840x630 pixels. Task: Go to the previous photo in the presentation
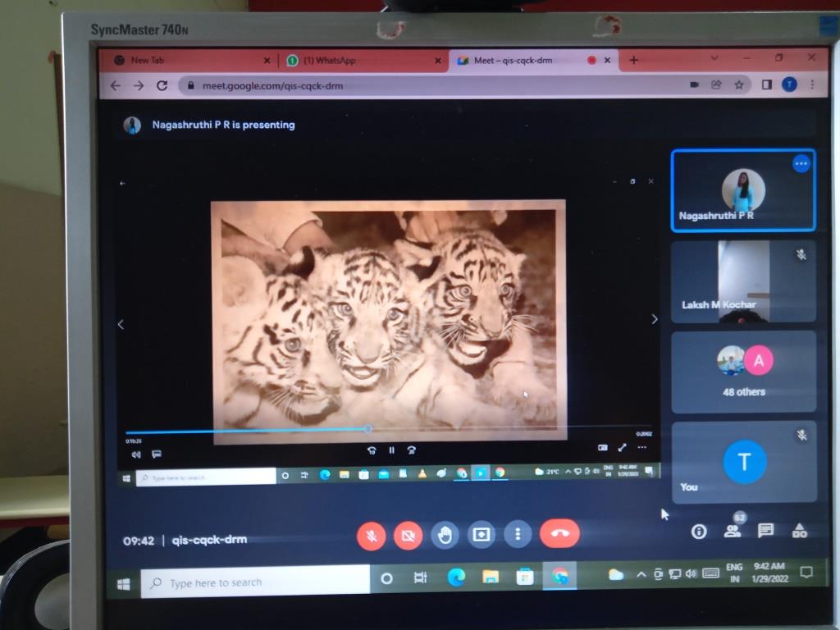tap(121, 325)
